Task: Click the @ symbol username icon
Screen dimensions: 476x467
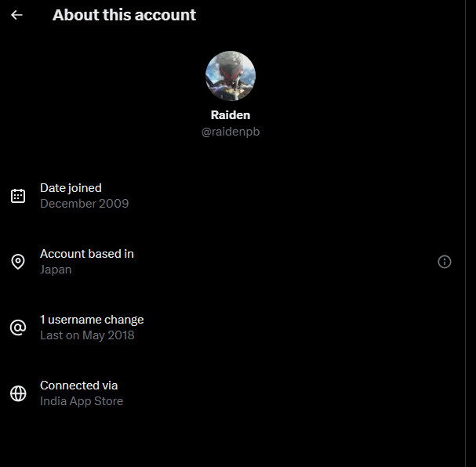Action: click(x=18, y=328)
